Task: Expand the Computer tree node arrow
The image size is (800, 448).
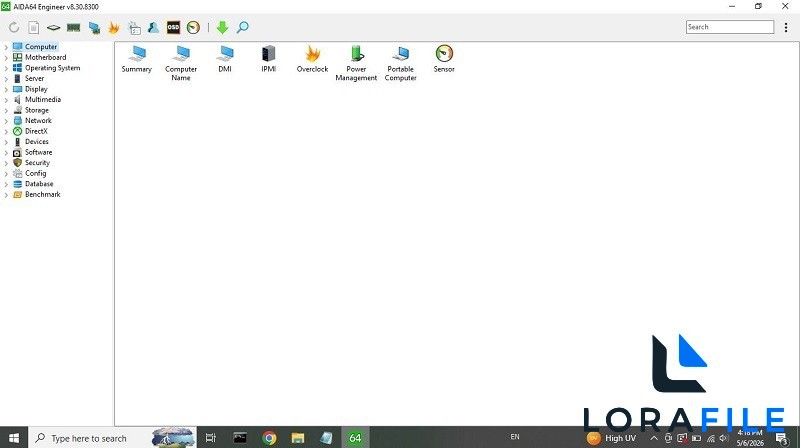Action: [x=6, y=47]
